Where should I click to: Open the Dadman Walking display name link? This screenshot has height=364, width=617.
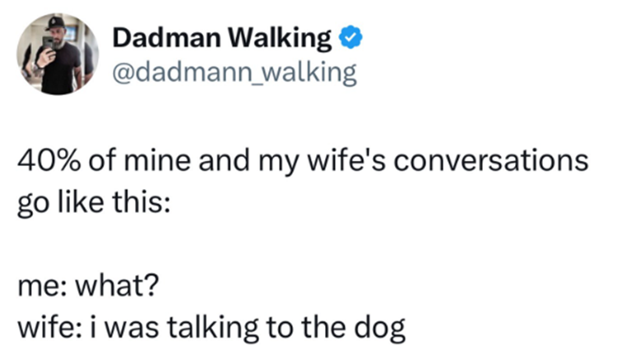pos(222,38)
